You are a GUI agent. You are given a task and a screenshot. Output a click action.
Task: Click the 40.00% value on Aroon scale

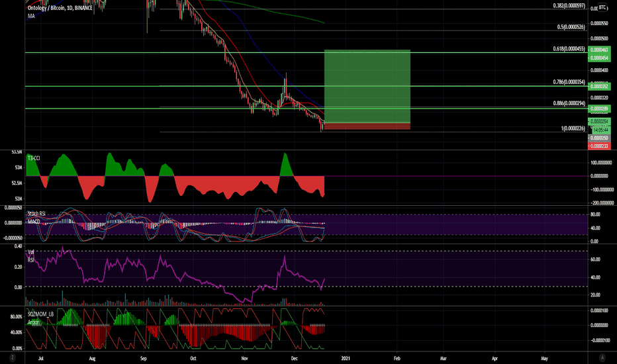pos(16,332)
